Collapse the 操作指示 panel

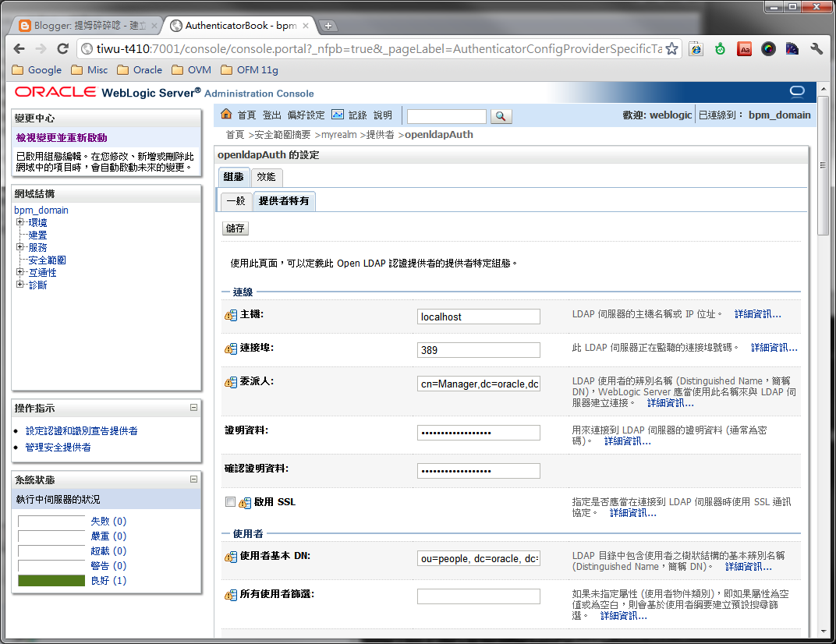coord(193,407)
